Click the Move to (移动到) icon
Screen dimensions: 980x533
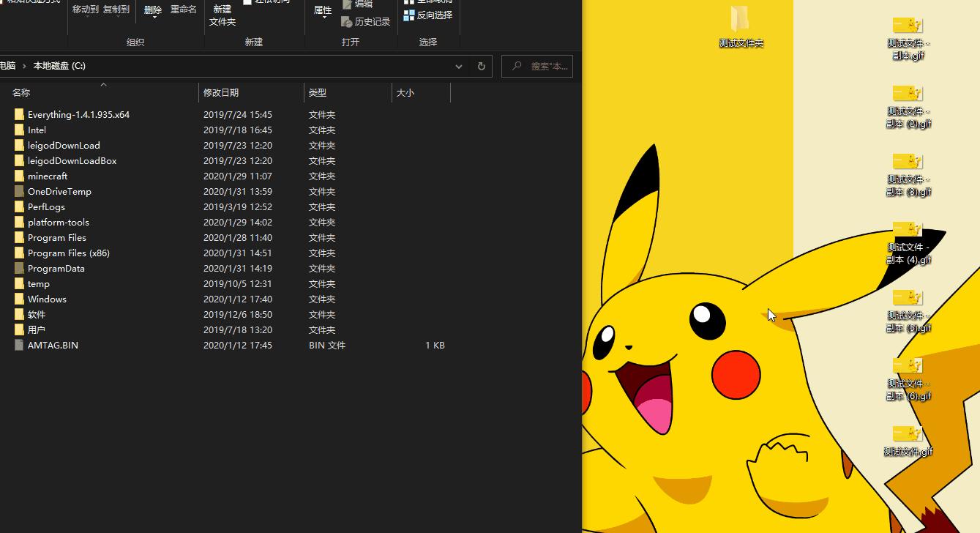(86, 10)
